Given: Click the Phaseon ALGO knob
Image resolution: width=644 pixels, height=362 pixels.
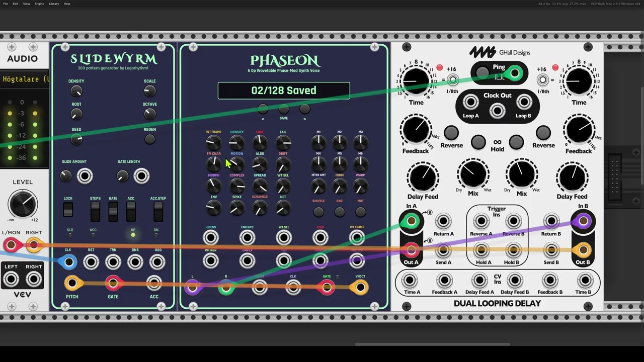Looking at the screenshot, I should tap(260, 165).
